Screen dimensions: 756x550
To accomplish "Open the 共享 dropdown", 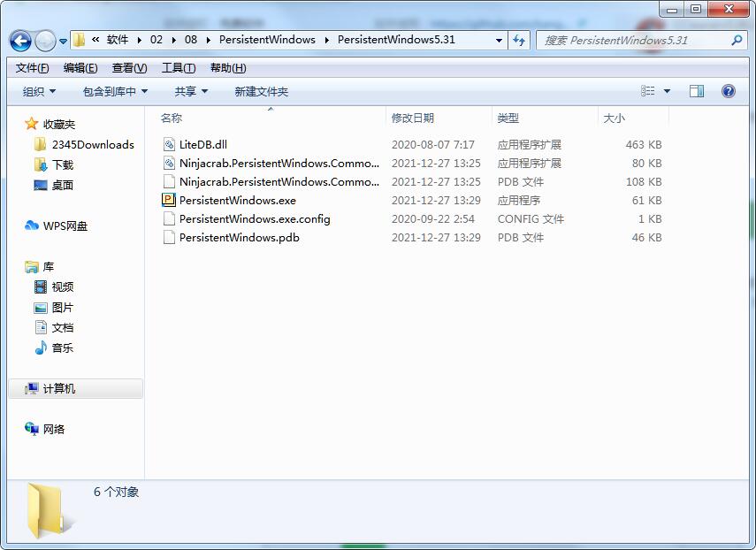I will [x=191, y=92].
